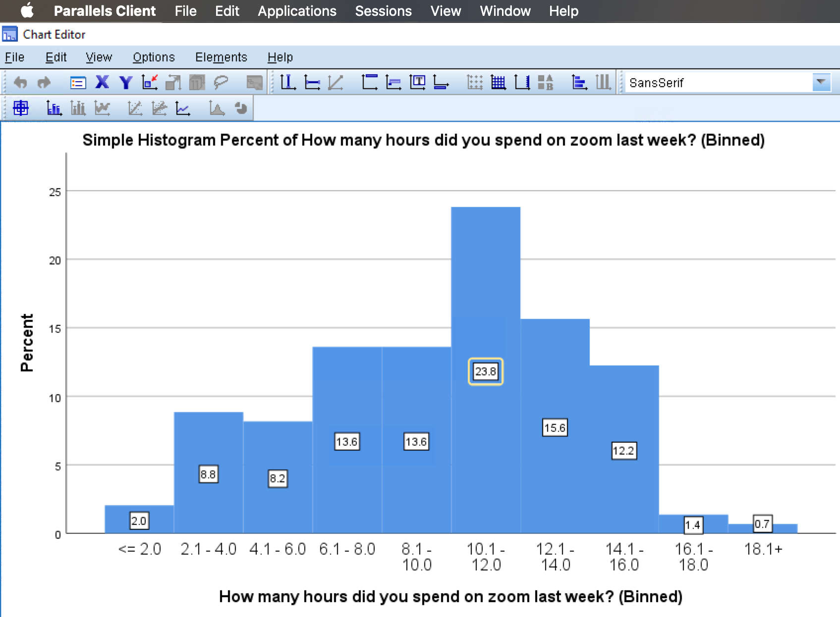Click the 15.6 data label
Viewport: 840px width, 617px height.
click(555, 428)
